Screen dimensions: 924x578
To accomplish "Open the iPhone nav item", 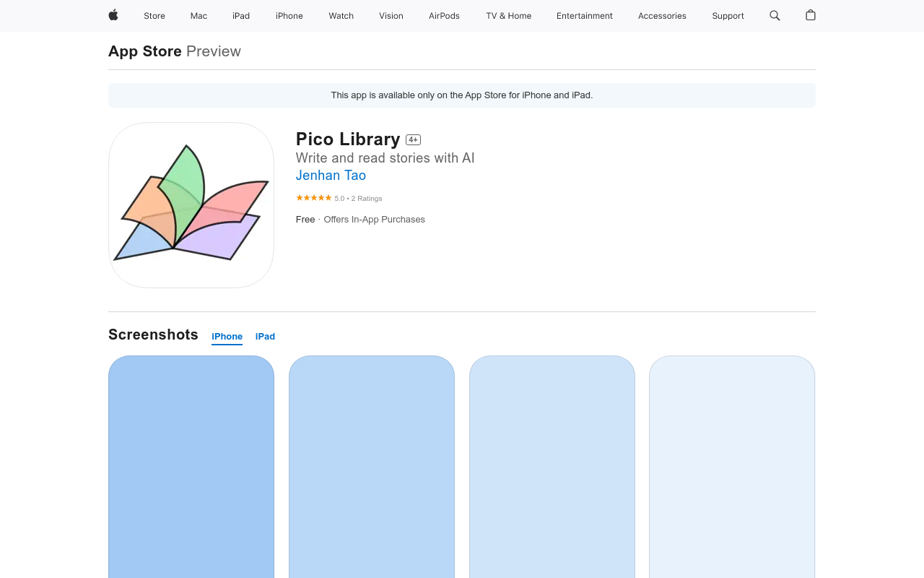I will (289, 16).
